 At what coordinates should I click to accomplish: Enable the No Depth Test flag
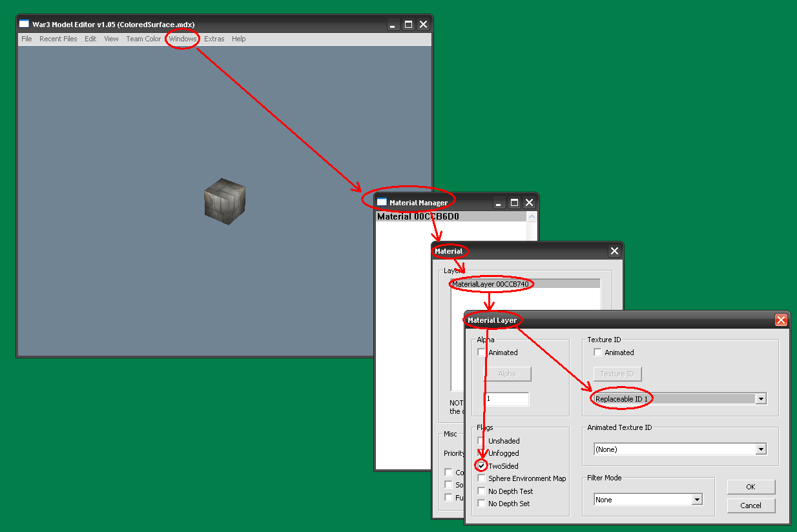tap(481, 491)
